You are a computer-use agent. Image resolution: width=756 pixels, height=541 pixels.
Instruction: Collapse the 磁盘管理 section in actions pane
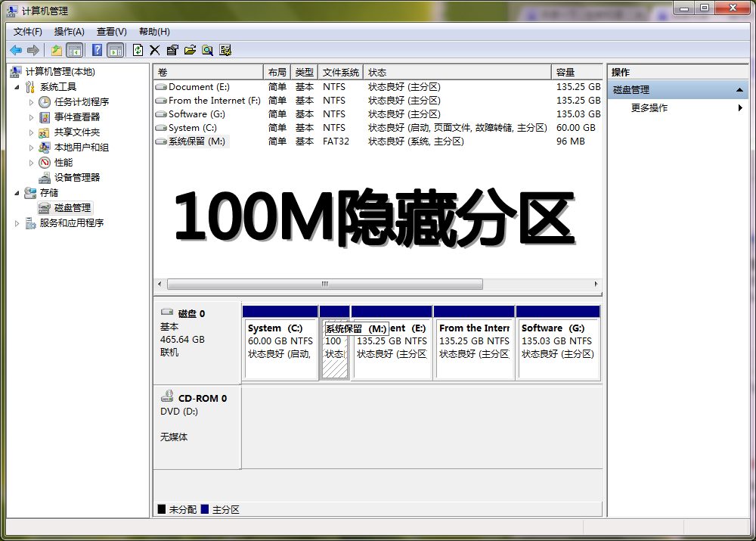(x=741, y=90)
